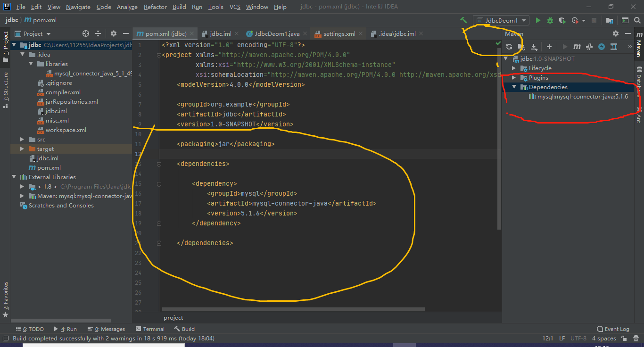Image resolution: width=644 pixels, height=347 pixels.
Task: Open Project panel gear options
Action: pyautogui.click(x=113, y=33)
